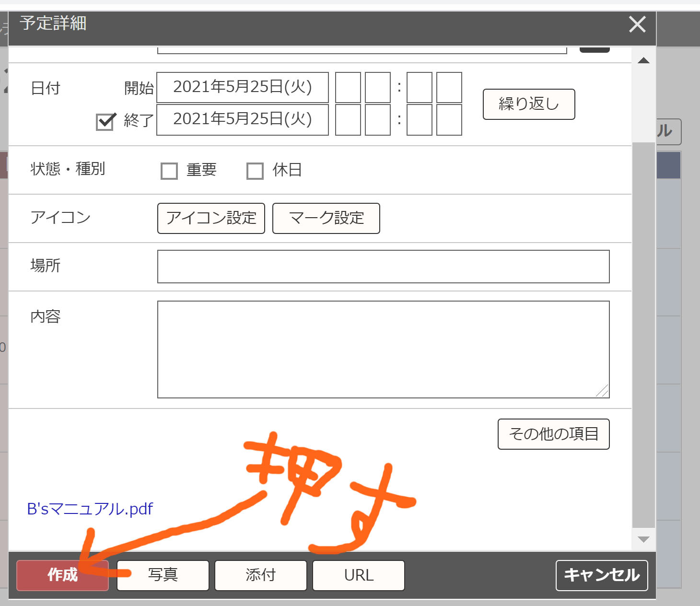The image size is (700, 606).
Task: Open the start date picker field
Action: pyautogui.click(x=242, y=87)
